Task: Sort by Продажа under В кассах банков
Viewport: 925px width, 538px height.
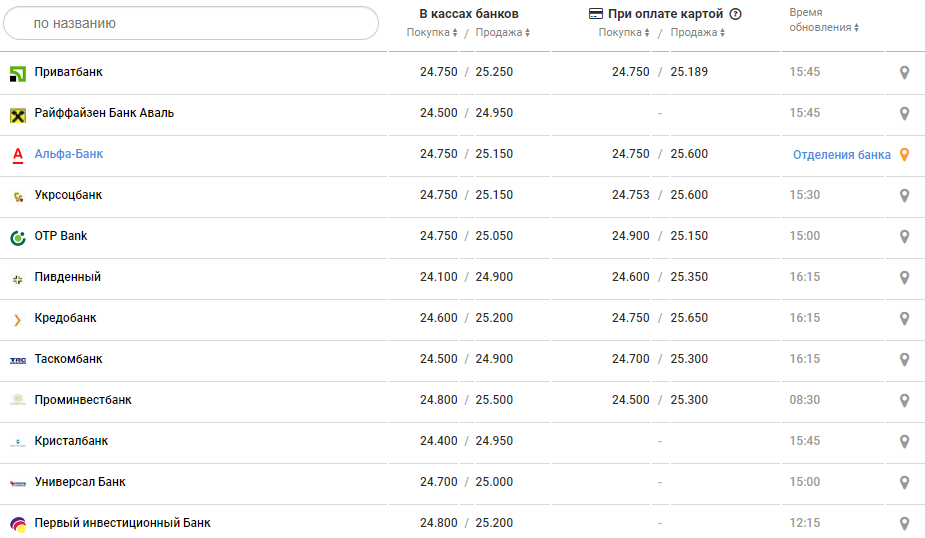Action: click(502, 33)
